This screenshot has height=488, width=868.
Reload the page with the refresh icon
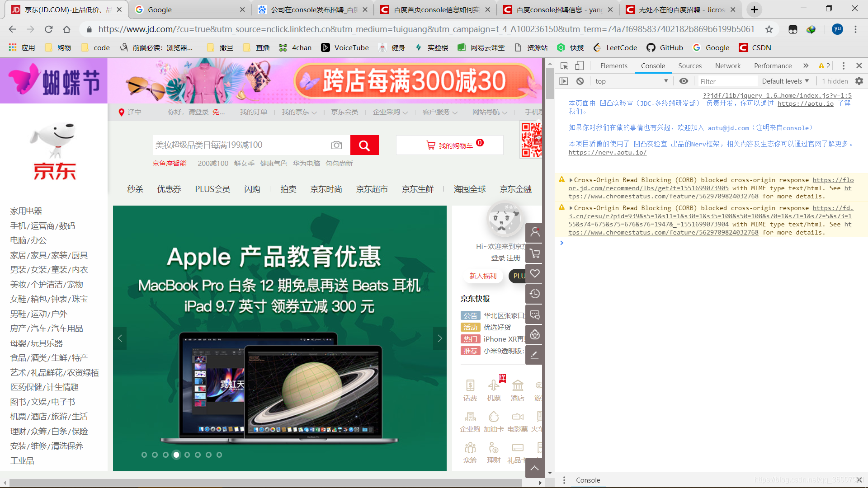click(48, 29)
